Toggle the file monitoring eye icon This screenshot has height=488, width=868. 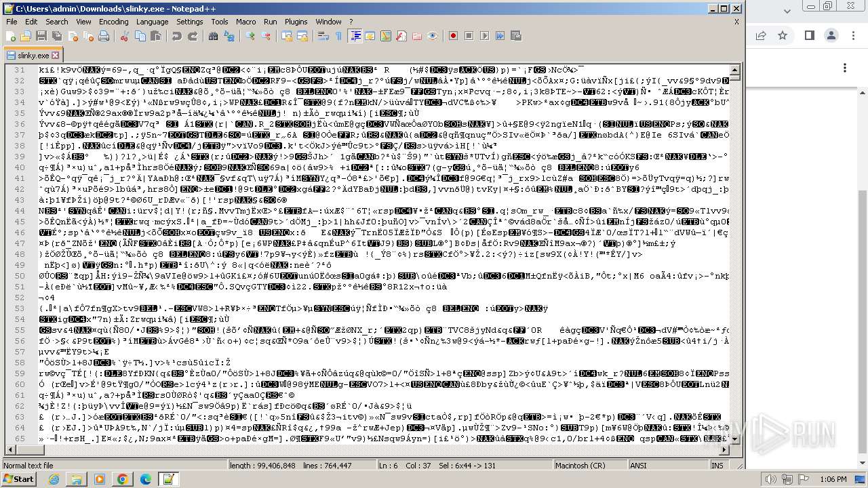(432, 36)
